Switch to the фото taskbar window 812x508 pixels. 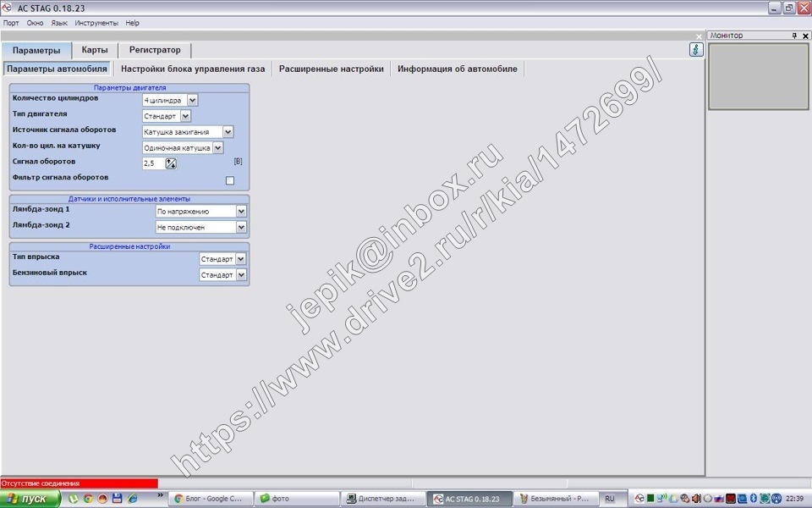tap(298, 499)
